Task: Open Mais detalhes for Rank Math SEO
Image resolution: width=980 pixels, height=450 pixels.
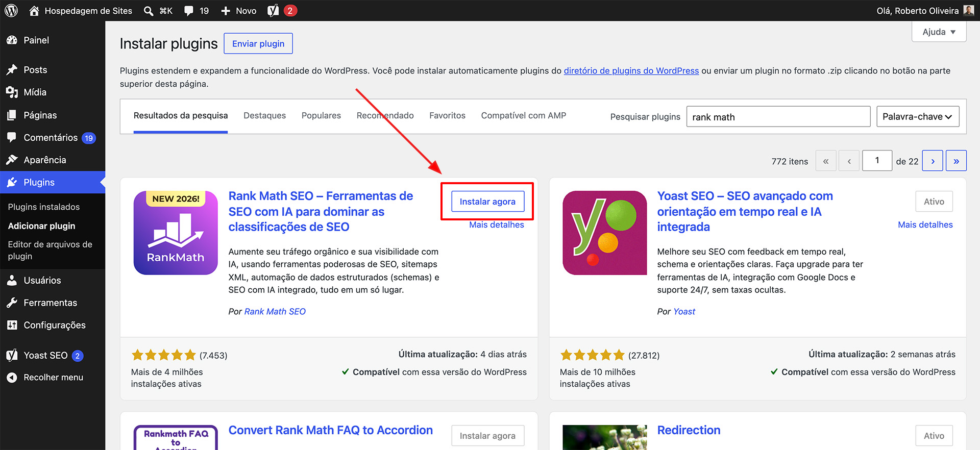Action: 496,225
